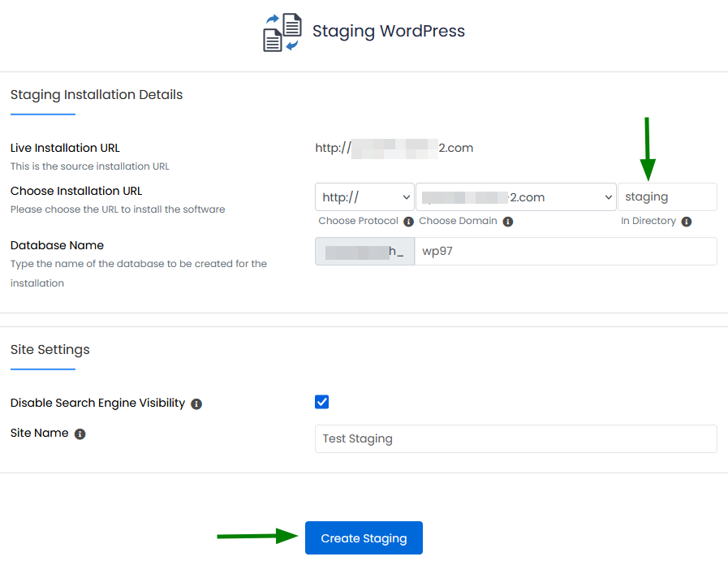Click the Site Name info icon
The height and width of the screenshot is (561, 728).
(x=80, y=434)
